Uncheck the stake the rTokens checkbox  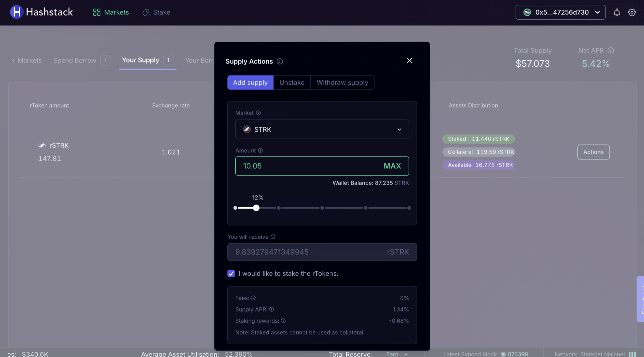(231, 273)
